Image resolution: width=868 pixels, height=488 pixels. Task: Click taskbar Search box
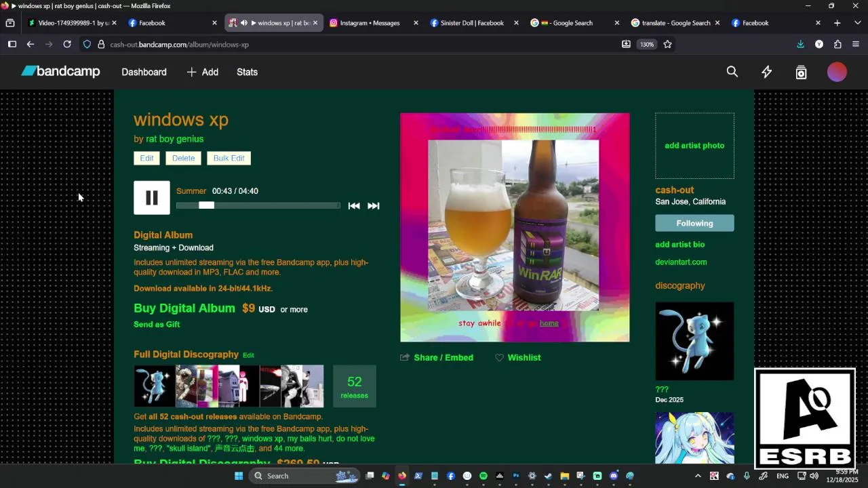pos(304,476)
